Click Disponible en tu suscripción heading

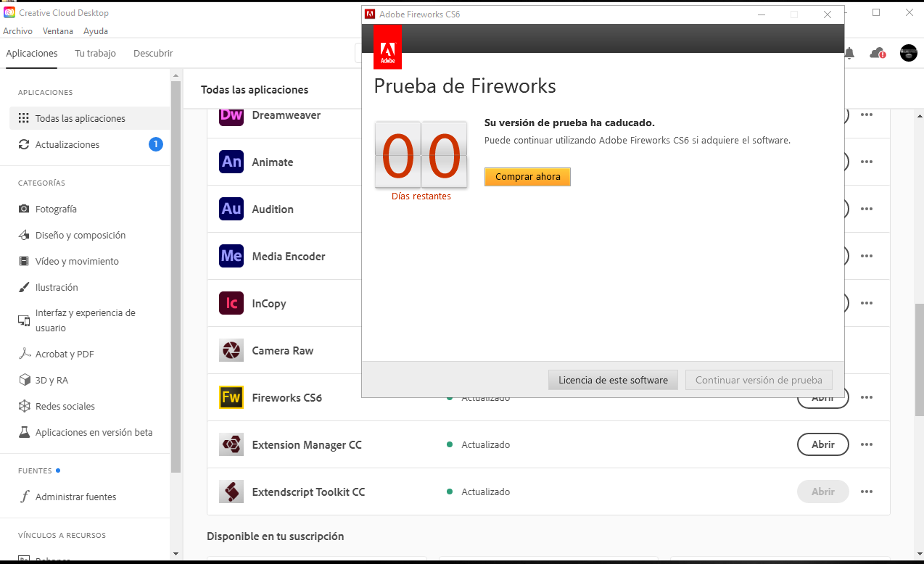tap(276, 536)
